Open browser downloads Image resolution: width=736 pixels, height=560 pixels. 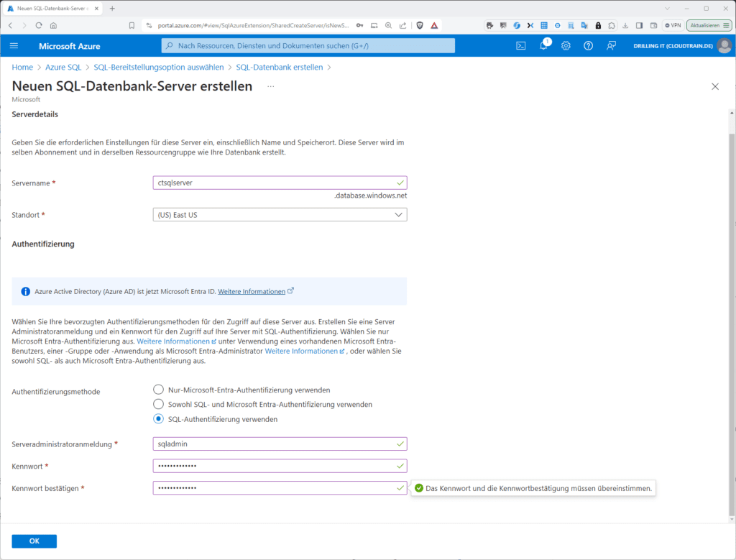625,25
